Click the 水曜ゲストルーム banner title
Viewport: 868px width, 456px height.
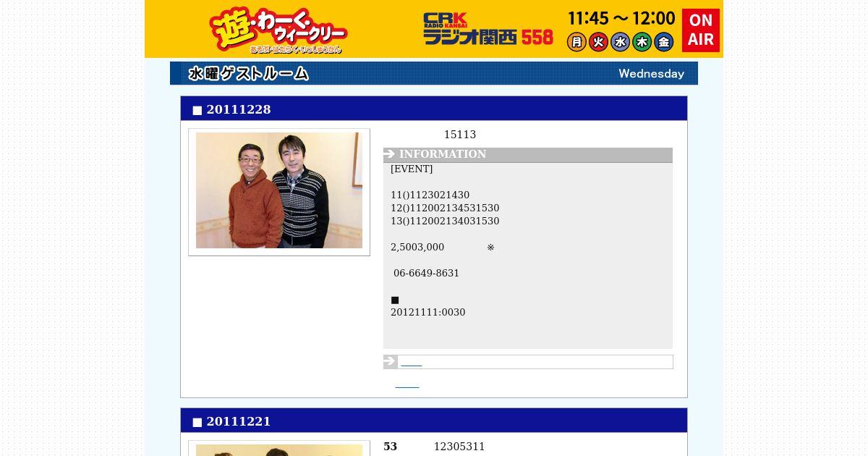tap(248, 73)
